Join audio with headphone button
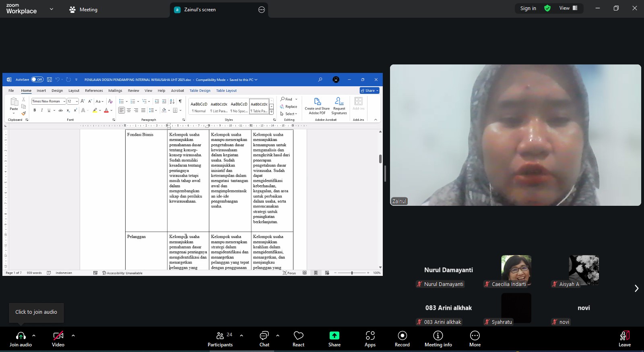The width and height of the screenshot is (644, 352). [21, 339]
